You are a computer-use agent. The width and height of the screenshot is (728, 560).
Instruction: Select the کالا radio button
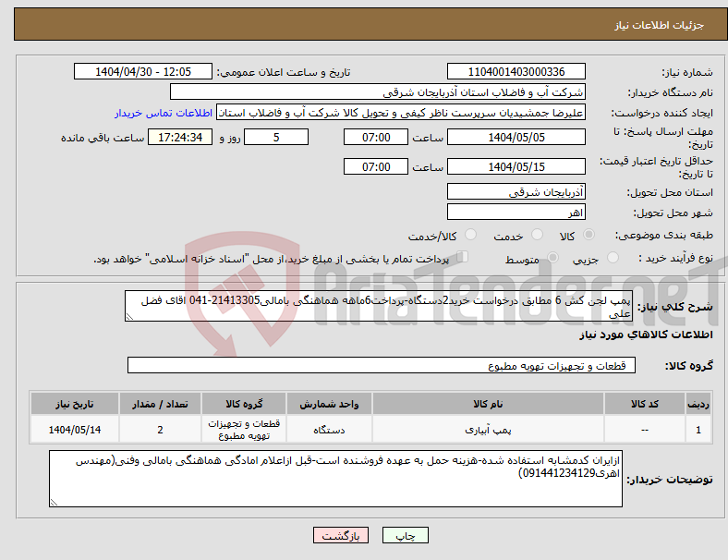588,235
